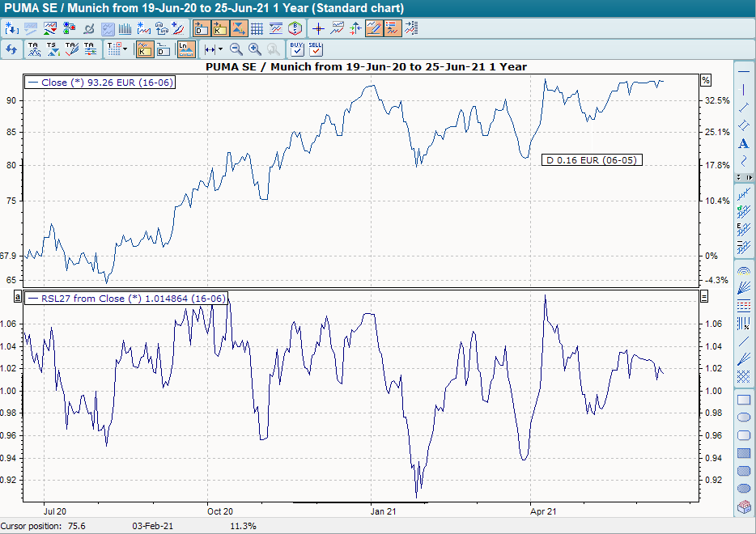
Task: Select the crosshair cursor tool
Action: click(319, 28)
